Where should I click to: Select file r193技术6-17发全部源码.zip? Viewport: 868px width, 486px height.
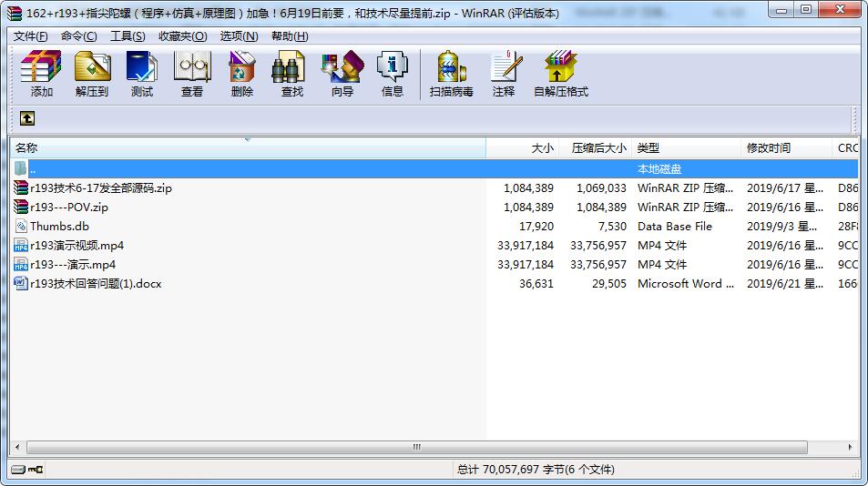pyautogui.click(x=101, y=188)
